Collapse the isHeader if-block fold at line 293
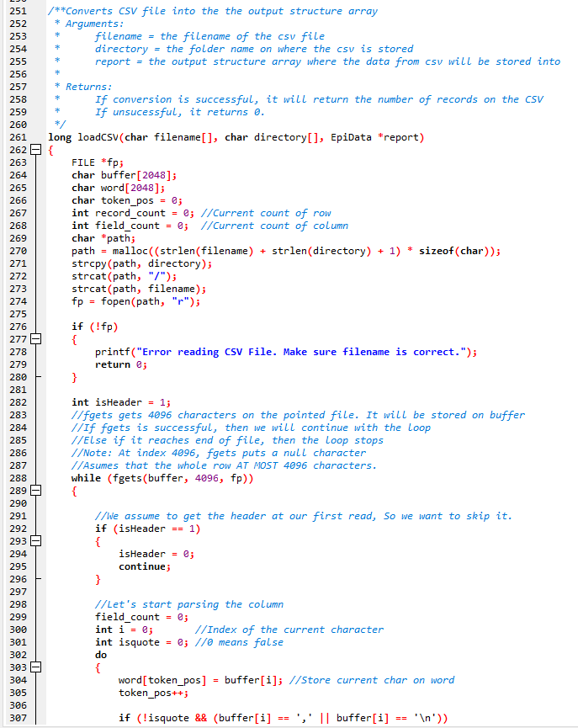 click(x=35, y=541)
